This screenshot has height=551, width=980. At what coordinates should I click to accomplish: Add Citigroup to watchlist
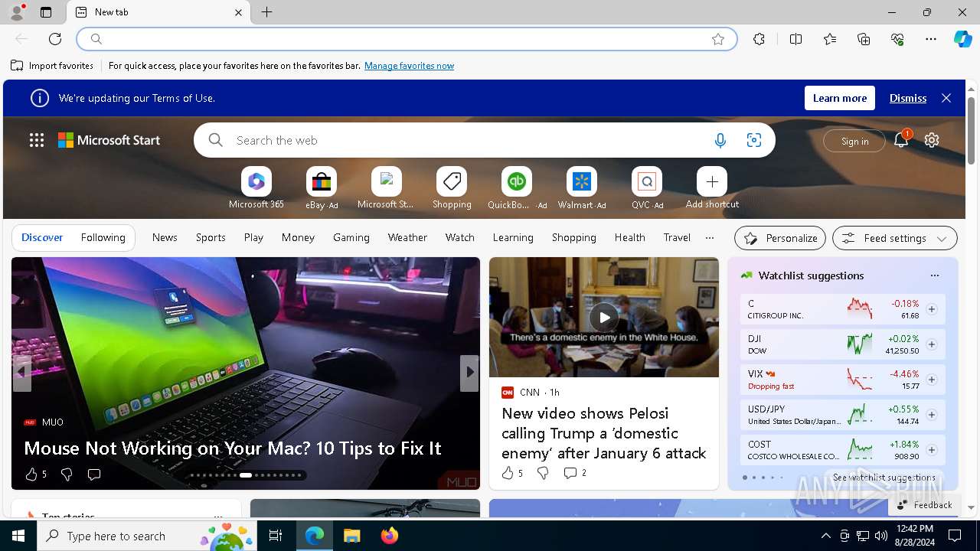(932, 309)
